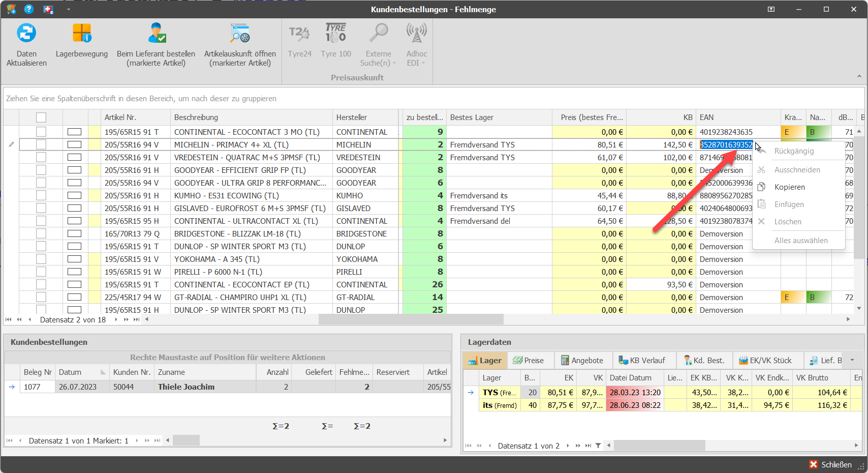Switch to the Lager tab
This screenshot has height=473, width=868.
[x=485, y=360]
